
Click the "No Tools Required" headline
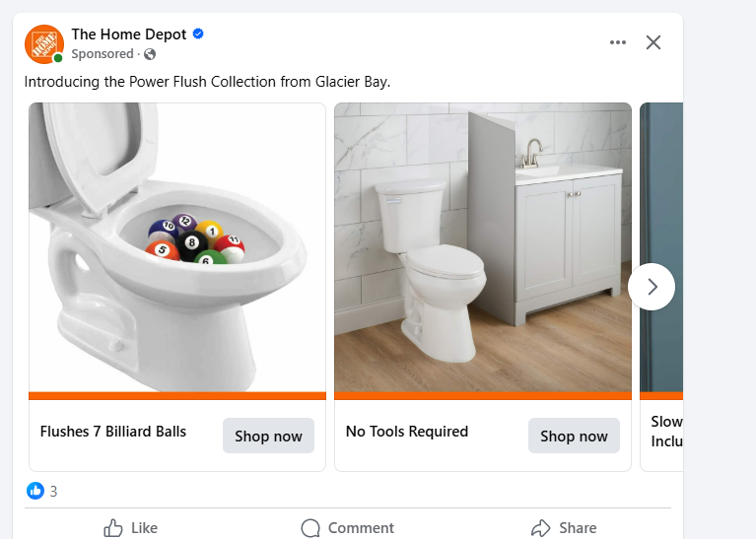click(407, 432)
